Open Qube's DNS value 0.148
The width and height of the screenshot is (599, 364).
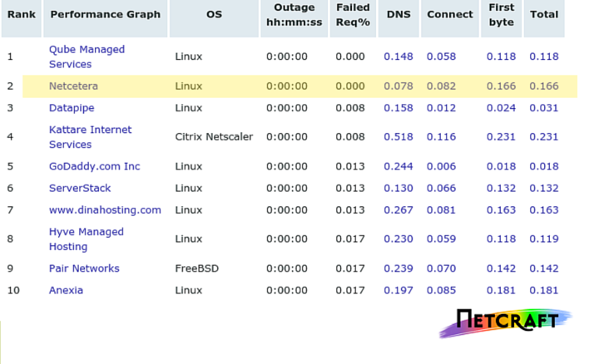click(399, 57)
